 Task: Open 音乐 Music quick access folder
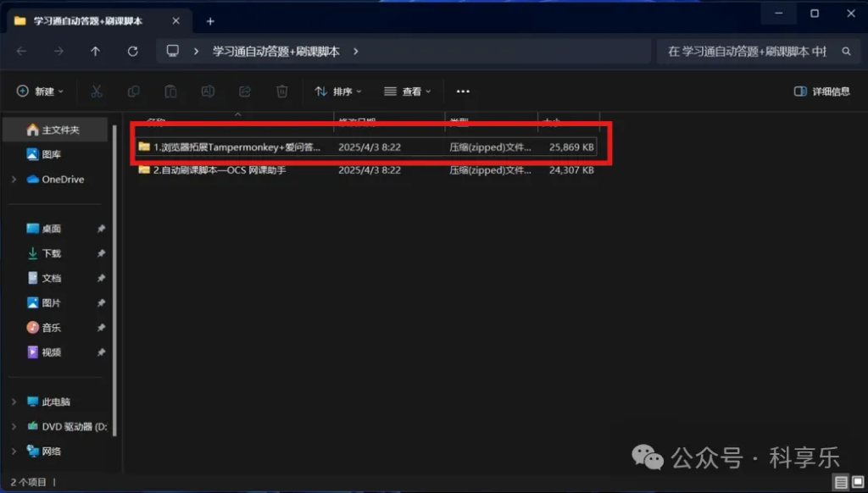coord(44,328)
